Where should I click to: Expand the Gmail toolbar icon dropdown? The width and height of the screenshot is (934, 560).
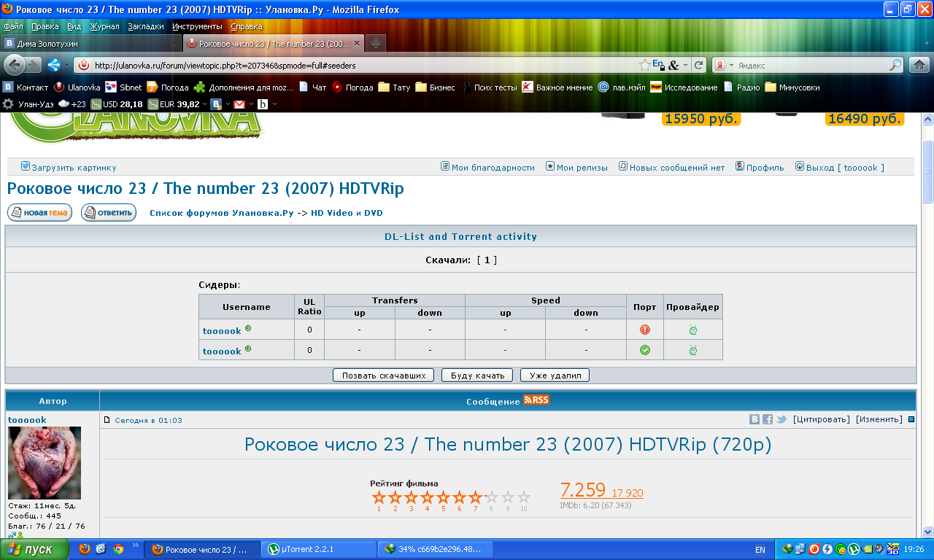[250, 104]
